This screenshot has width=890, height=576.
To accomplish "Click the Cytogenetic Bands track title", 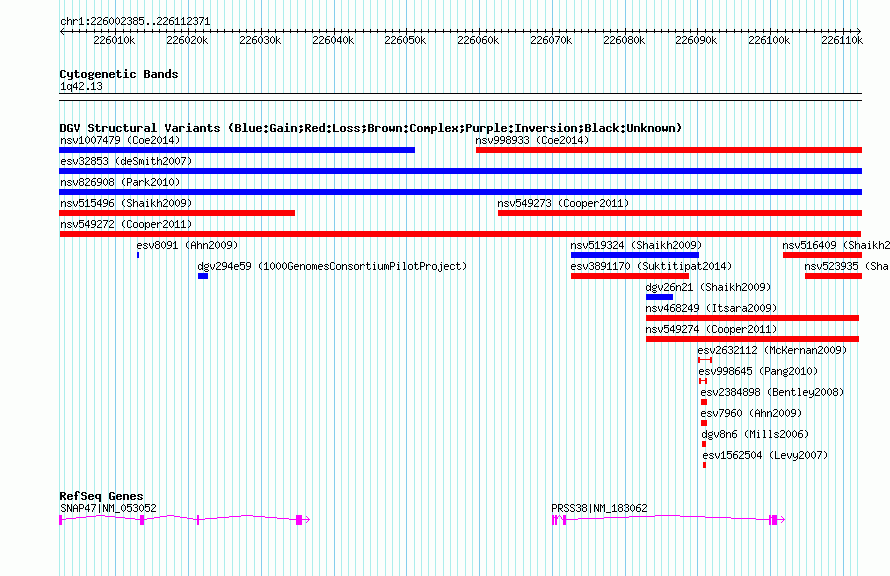I will click(x=119, y=74).
